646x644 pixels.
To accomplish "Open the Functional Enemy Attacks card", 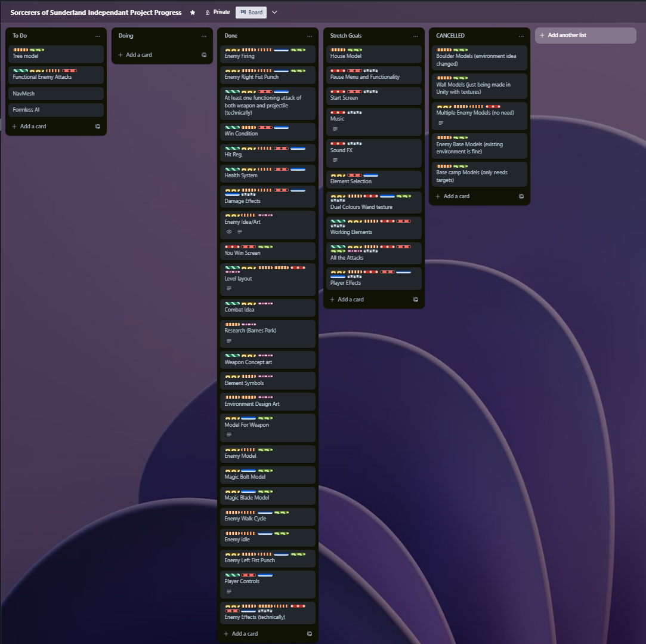I will [x=56, y=75].
